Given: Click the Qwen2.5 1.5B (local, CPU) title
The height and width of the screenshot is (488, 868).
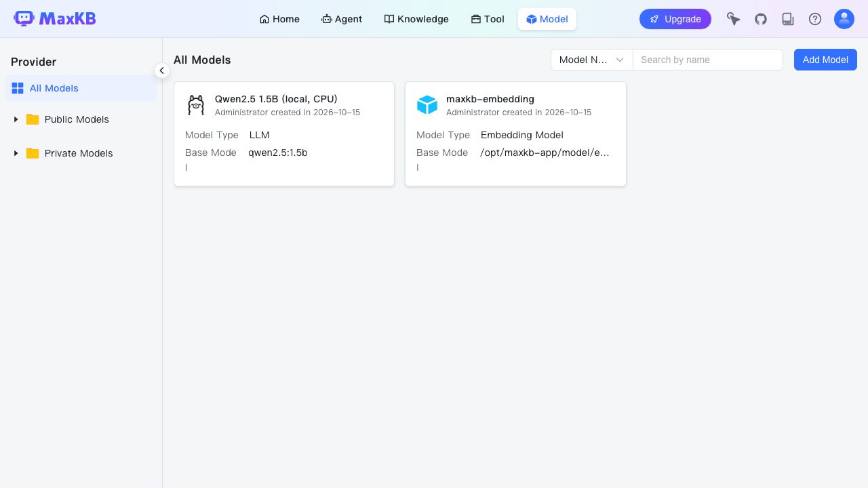Looking at the screenshot, I should pyautogui.click(x=276, y=99).
